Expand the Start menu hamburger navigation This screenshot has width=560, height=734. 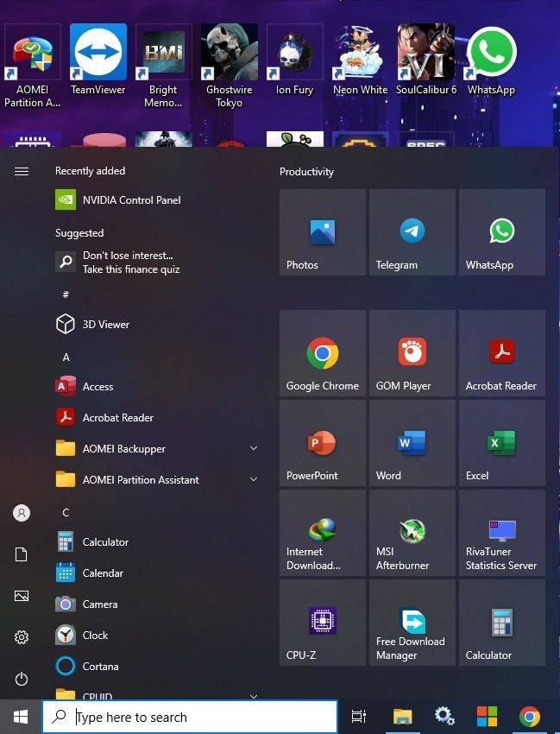coord(22,171)
